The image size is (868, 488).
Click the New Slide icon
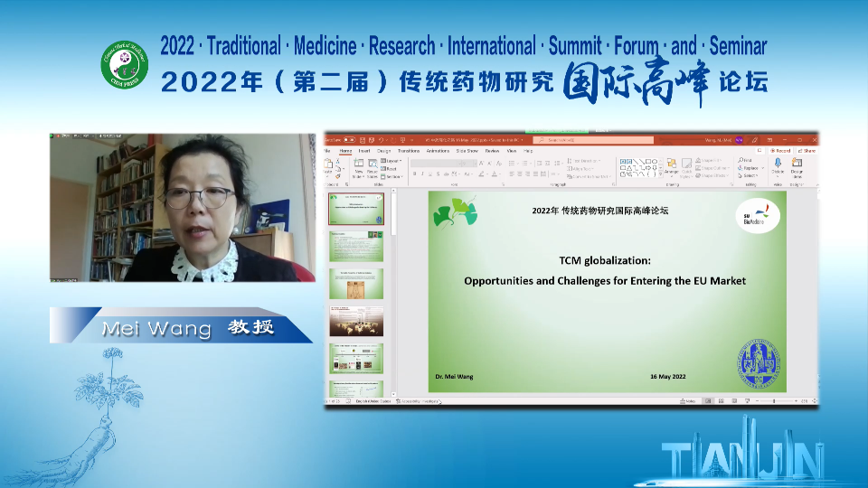pos(359,168)
